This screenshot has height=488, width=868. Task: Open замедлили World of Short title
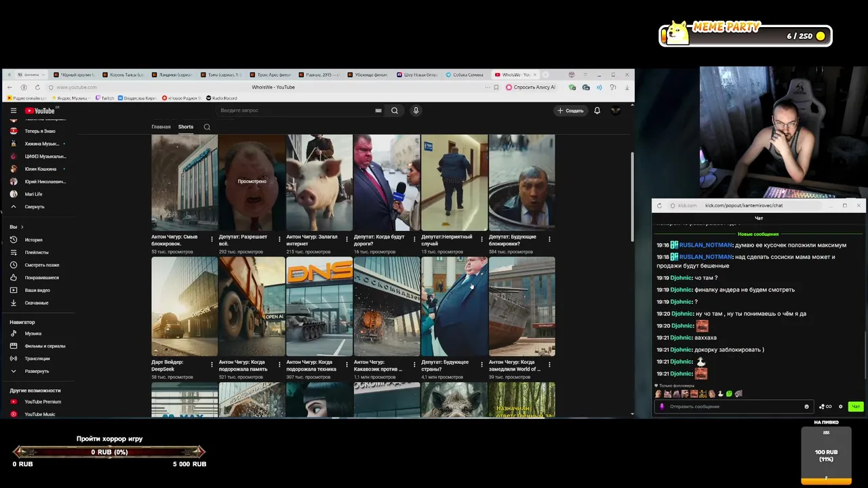pyautogui.click(x=515, y=365)
